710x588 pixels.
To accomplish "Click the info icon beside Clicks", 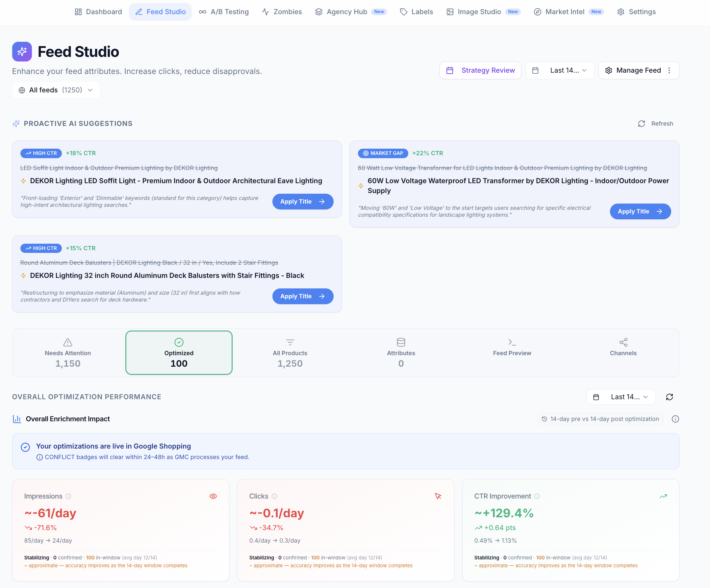I will [274, 497].
